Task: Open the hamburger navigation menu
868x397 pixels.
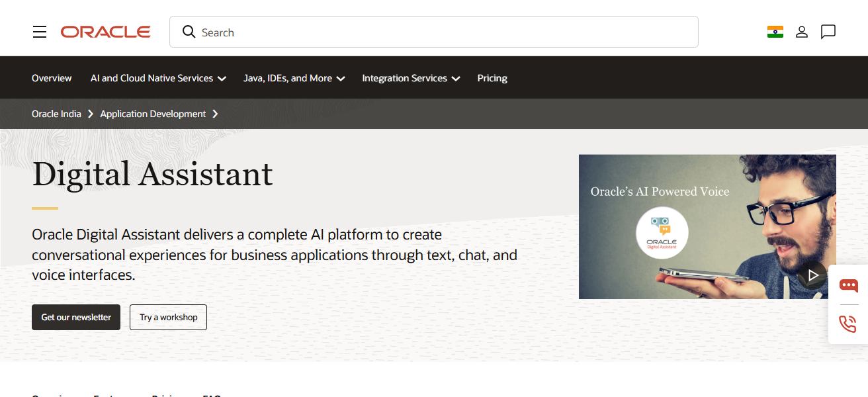Action: [x=40, y=32]
